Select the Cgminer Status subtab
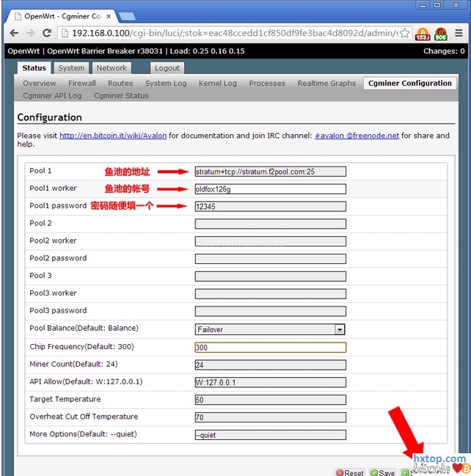 121,95
